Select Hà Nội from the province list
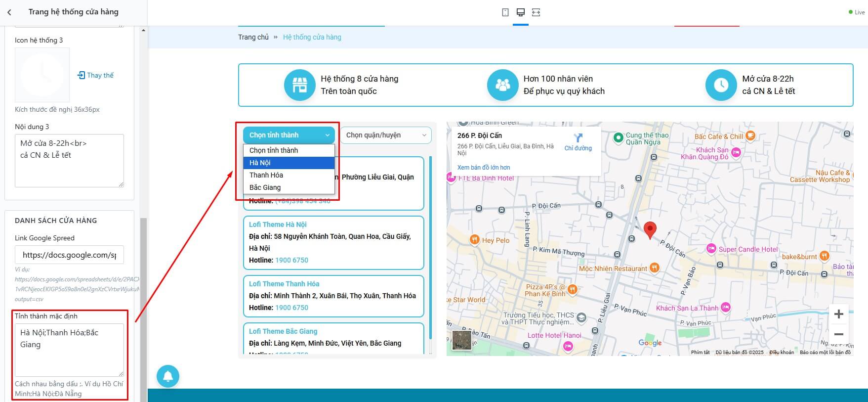The width and height of the screenshot is (868, 402). point(289,163)
